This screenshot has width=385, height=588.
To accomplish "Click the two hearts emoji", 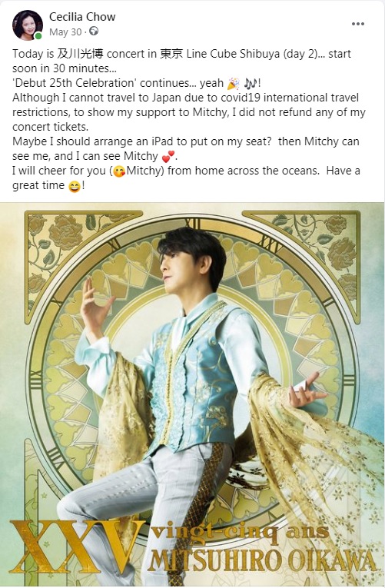I will 168,156.
